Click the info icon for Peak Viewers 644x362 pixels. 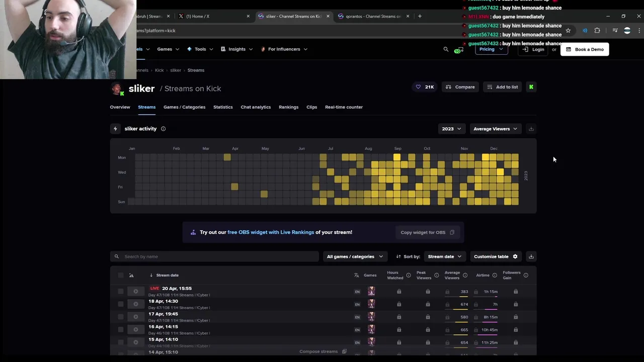[x=437, y=275]
